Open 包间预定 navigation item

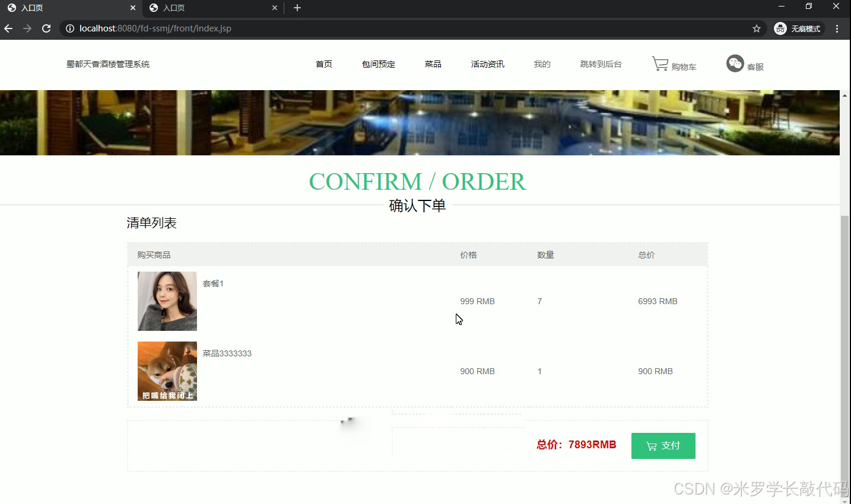point(379,64)
